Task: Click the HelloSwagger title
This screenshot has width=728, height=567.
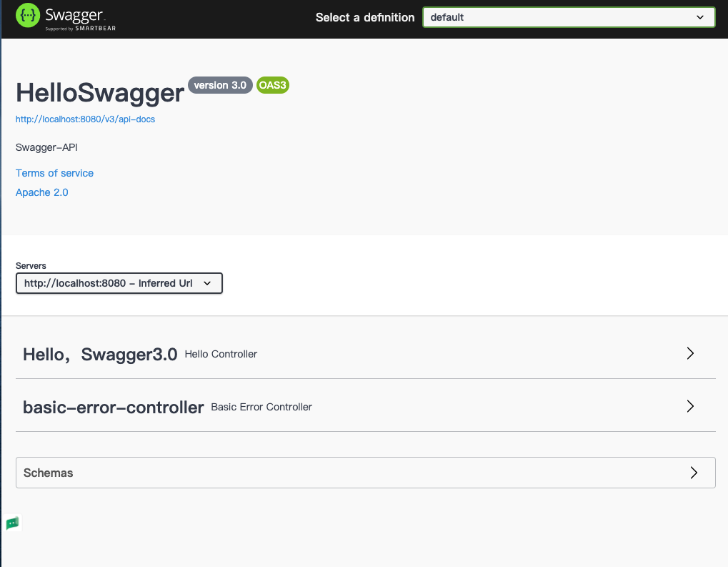Action: click(100, 92)
